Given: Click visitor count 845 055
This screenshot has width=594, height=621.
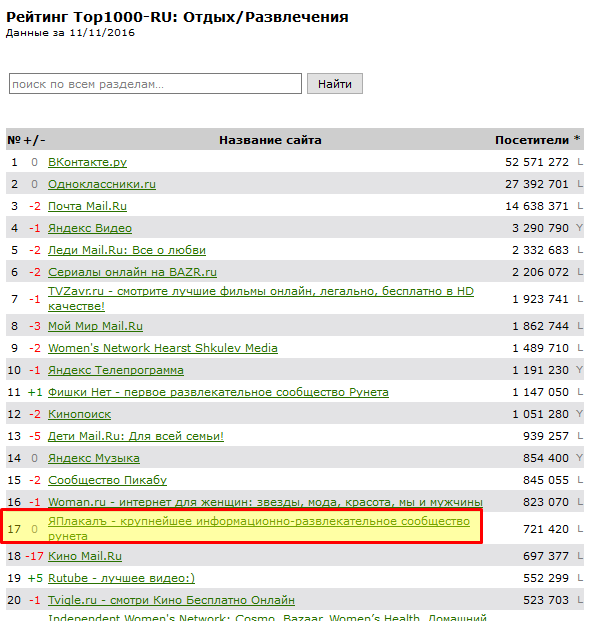Looking at the screenshot, I should point(546,480).
